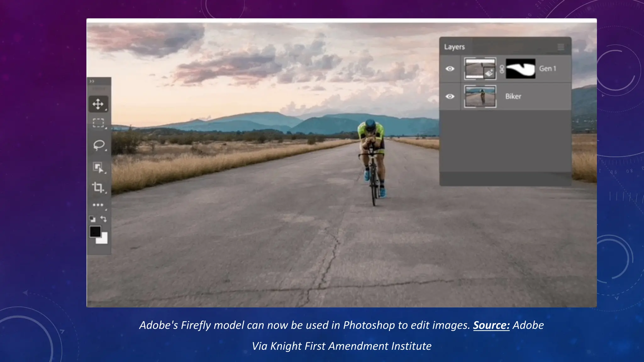Screen dimensions: 644x362
Task: Select the Biker layer thumbnail
Action: click(x=480, y=96)
